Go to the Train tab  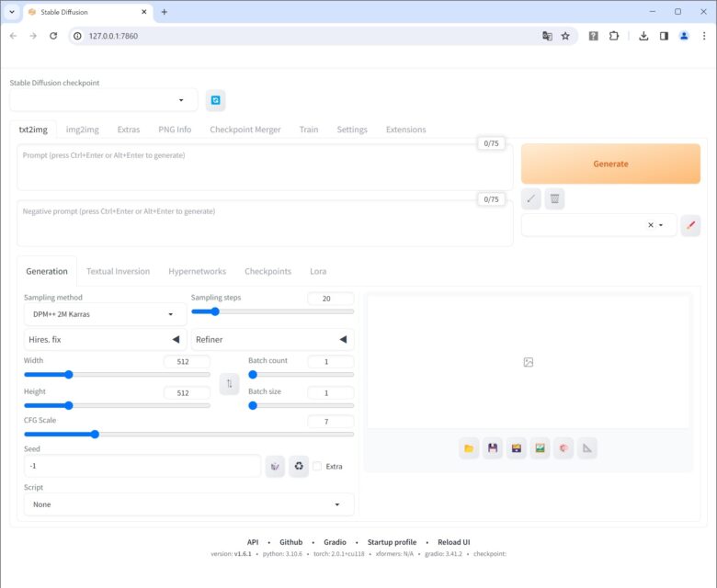click(x=309, y=130)
